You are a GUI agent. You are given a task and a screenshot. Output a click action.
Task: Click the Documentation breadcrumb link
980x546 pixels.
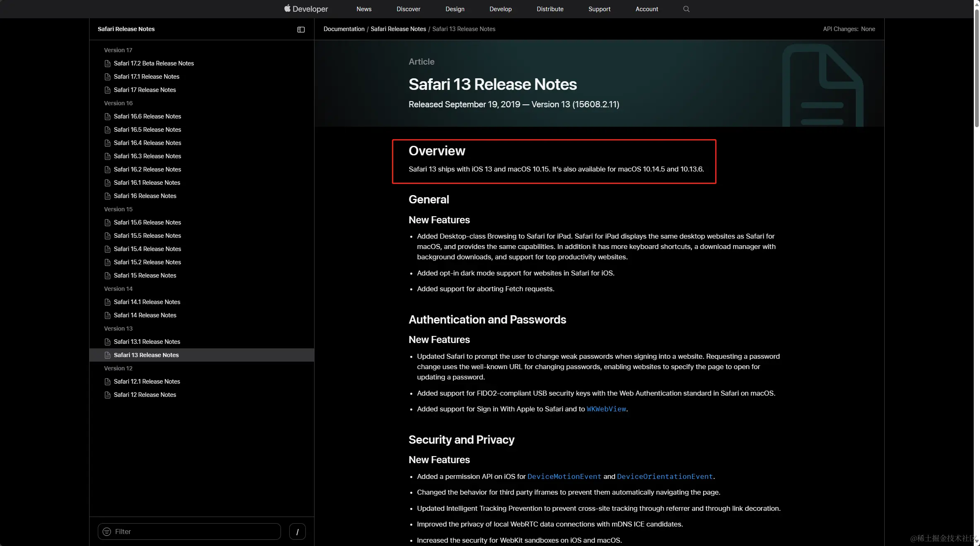(344, 29)
